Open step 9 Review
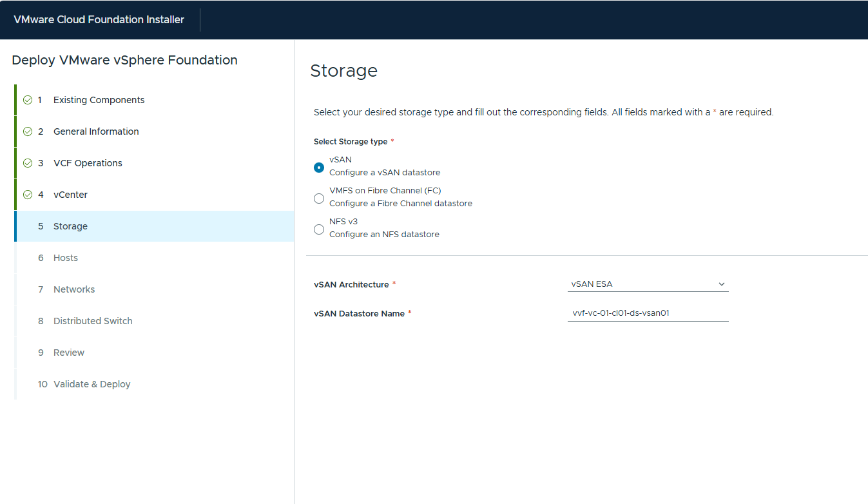 point(69,353)
